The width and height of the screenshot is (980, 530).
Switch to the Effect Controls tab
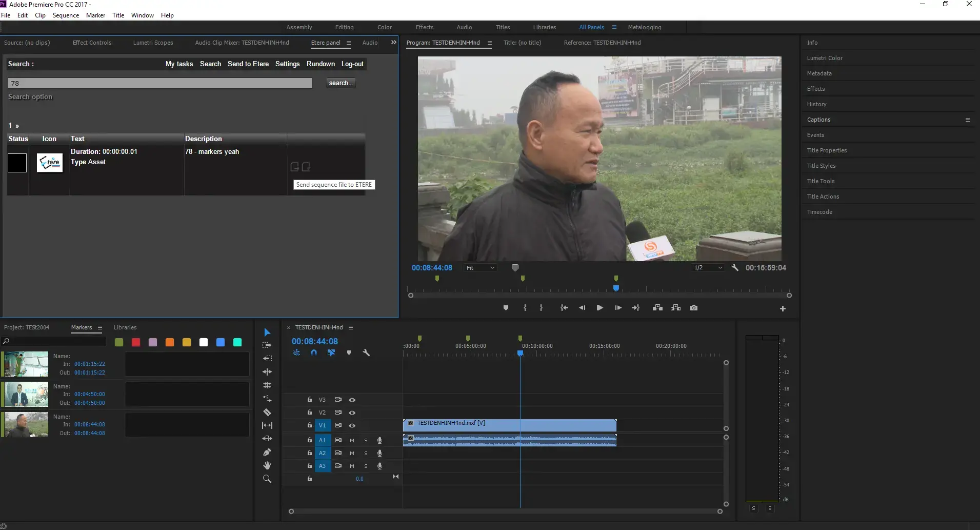[x=92, y=43]
